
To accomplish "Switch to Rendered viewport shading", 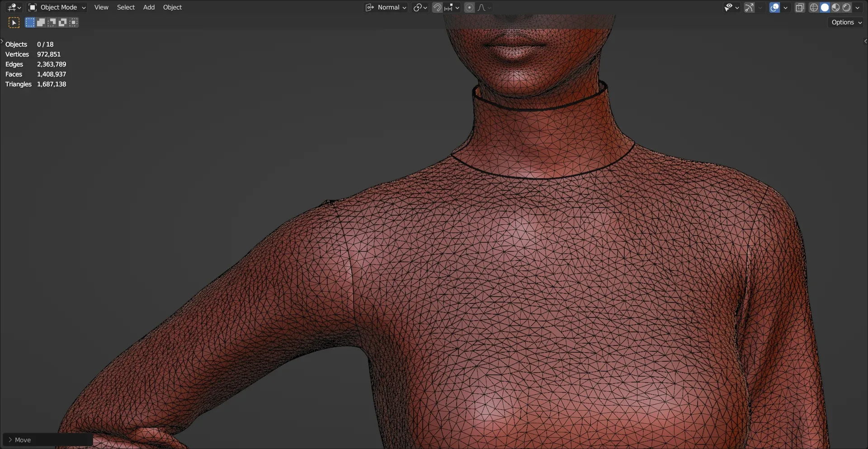I will [x=846, y=7].
